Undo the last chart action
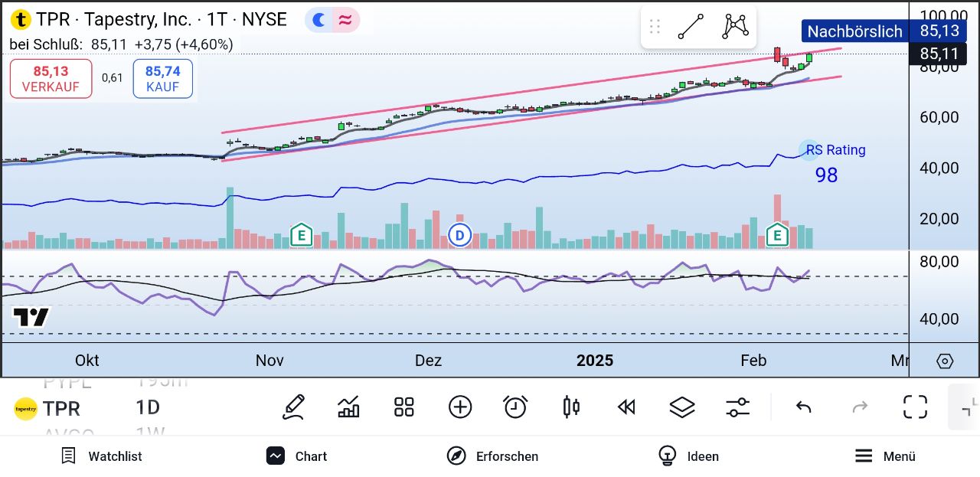This screenshot has height=477, width=980. tap(803, 407)
